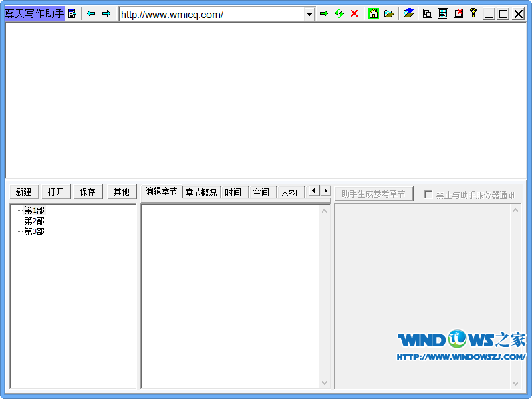Viewport: 532px width, 399px height.
Task: Click the question mark help icon
Action: coord(473,13)
